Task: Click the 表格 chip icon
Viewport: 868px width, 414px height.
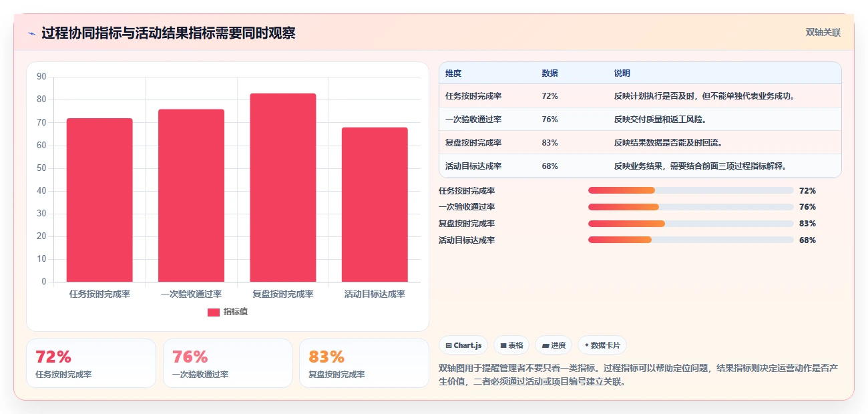Action: point(503,345)
